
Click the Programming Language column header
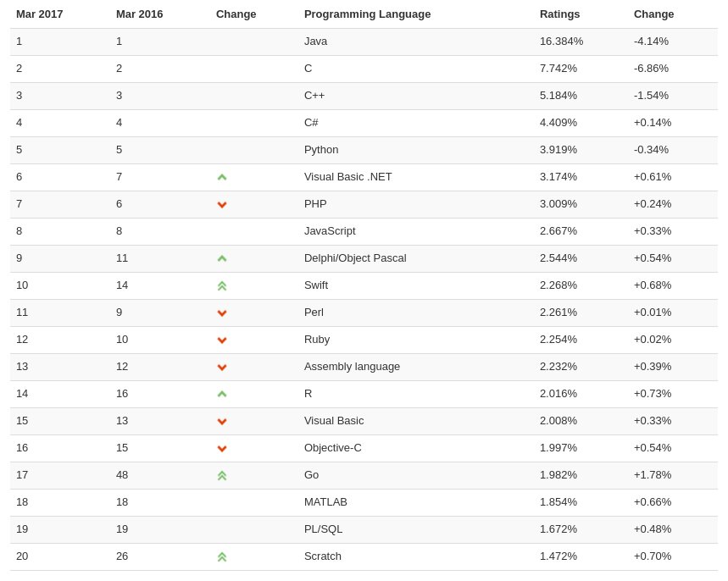click(367, 14)
